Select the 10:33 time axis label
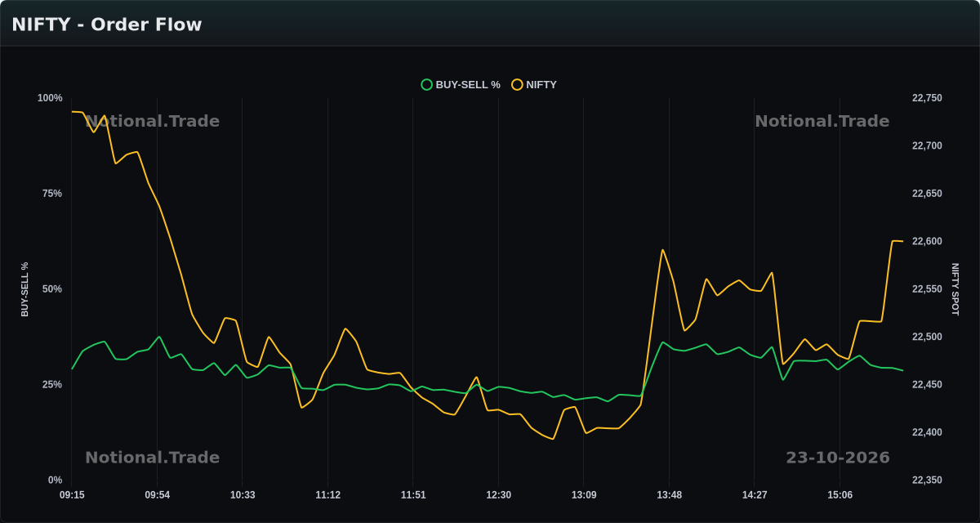 point(243,495)
